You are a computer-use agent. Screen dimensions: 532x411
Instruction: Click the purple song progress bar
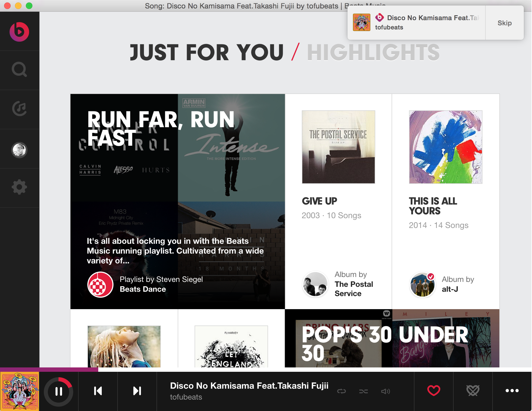point(49,370)
